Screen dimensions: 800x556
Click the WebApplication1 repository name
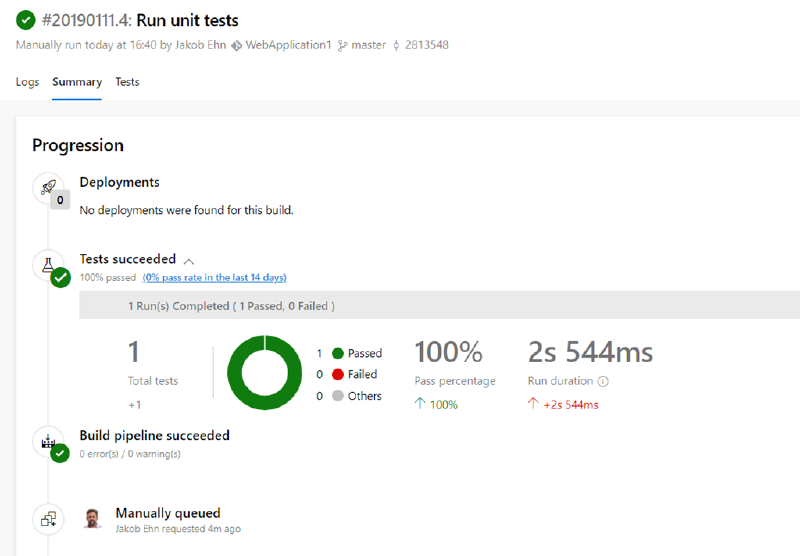(x=288, y=45)
